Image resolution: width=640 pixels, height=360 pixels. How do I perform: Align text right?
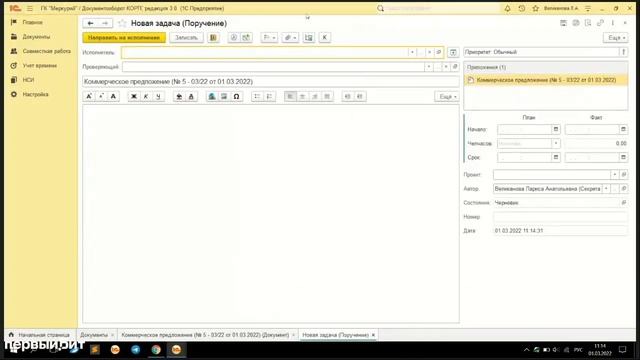click(x=315, y=96)
